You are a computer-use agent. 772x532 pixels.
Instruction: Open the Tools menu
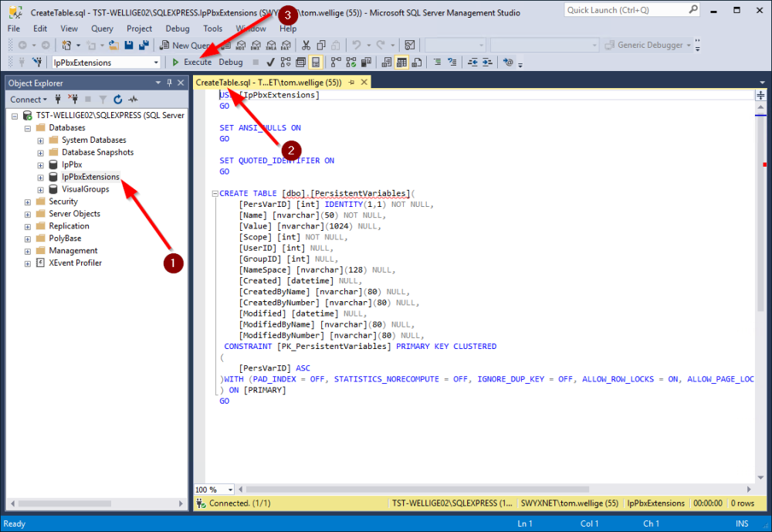tap(213, 29)
